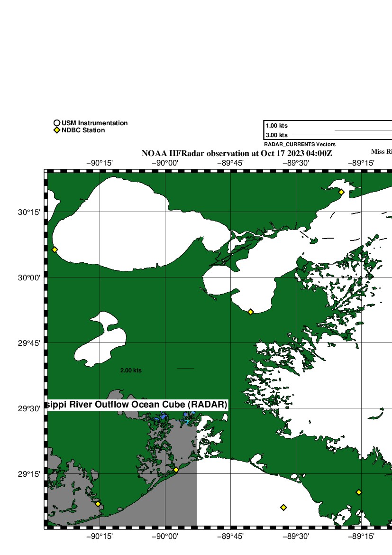Click the NOAA HFRadar observation title
This screenshot has width=392, height=555.
pyautogui.click(x=237, y=154)
